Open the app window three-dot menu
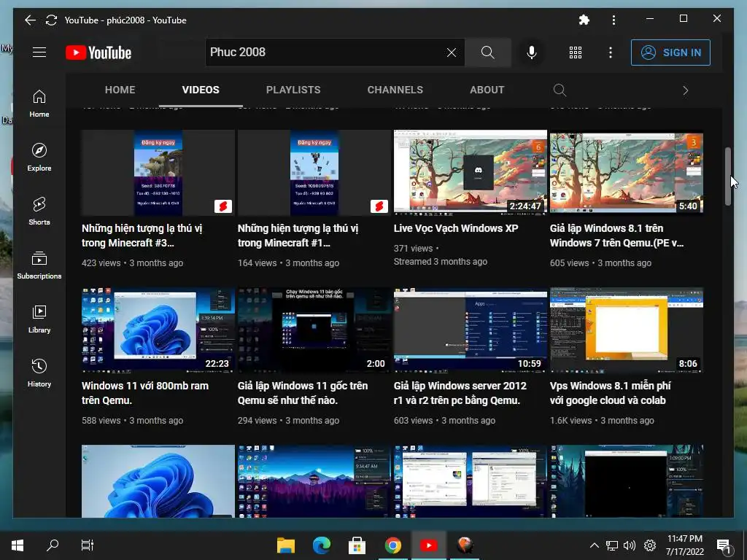Image resolution: width=747 pixels, height=560 pixels. (x=614, y=20)
